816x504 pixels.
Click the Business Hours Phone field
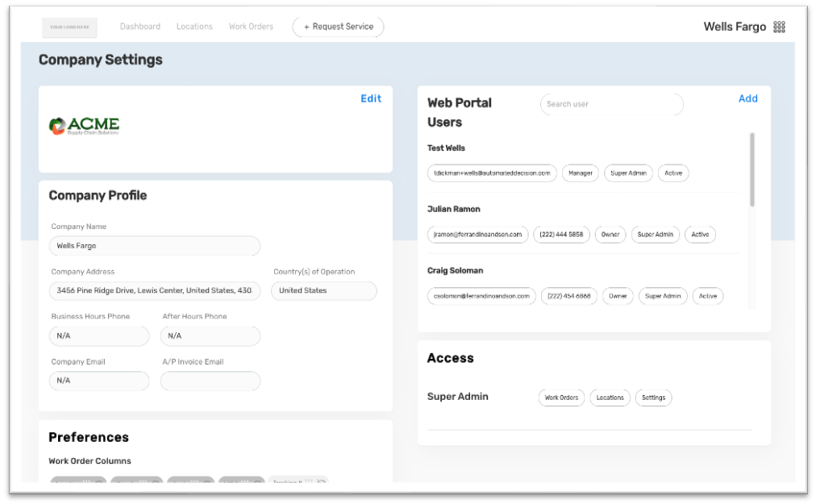[99, 335]
